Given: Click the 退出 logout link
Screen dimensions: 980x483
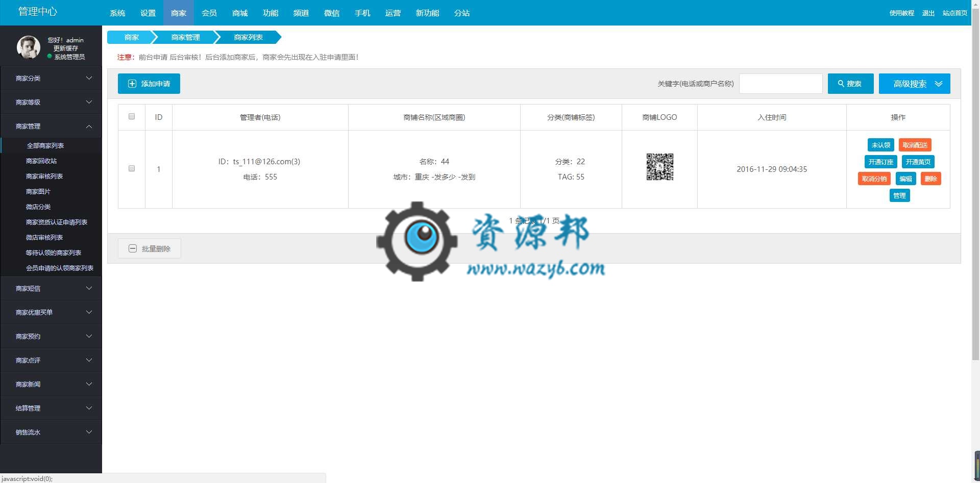Looking at the screenshot, I should coord(928,13).
